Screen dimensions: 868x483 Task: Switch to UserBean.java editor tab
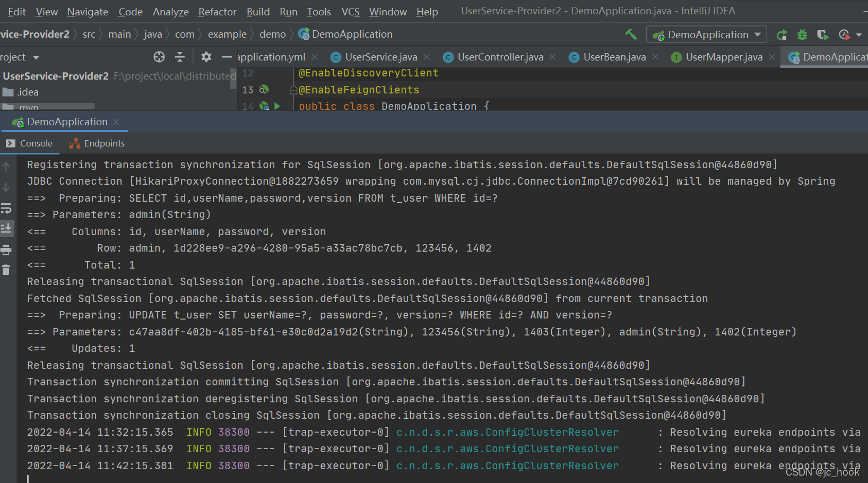(x=607, y=57)
